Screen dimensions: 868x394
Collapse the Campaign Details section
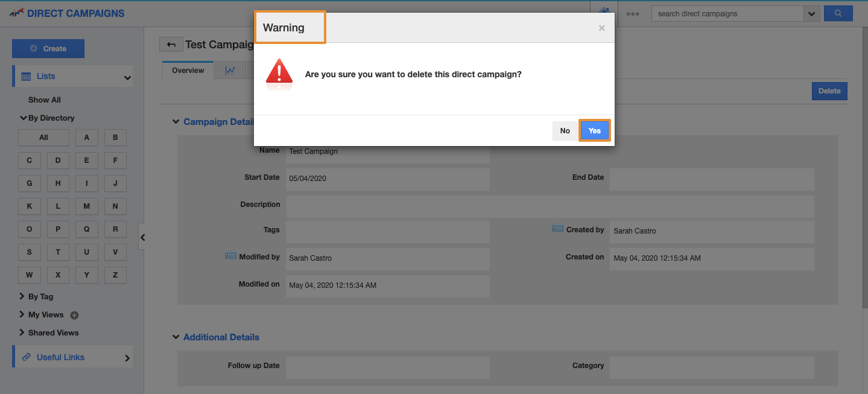[176, 121]
